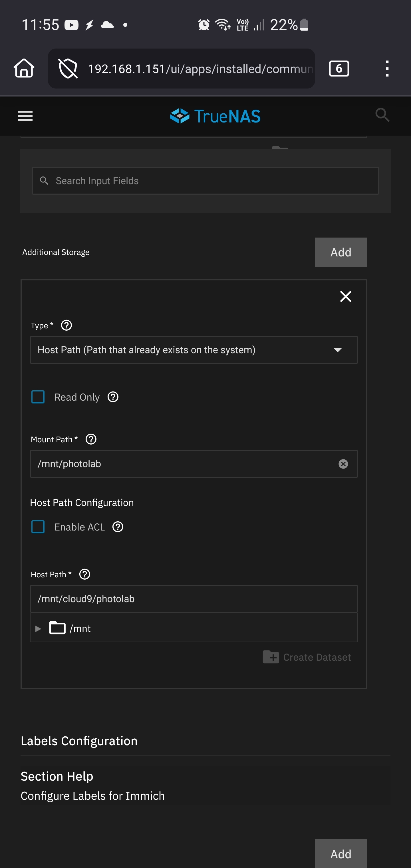This screenshot has height=868, width=411.
Task: Click help icon beside Mount Path
Action: [91, 439]
